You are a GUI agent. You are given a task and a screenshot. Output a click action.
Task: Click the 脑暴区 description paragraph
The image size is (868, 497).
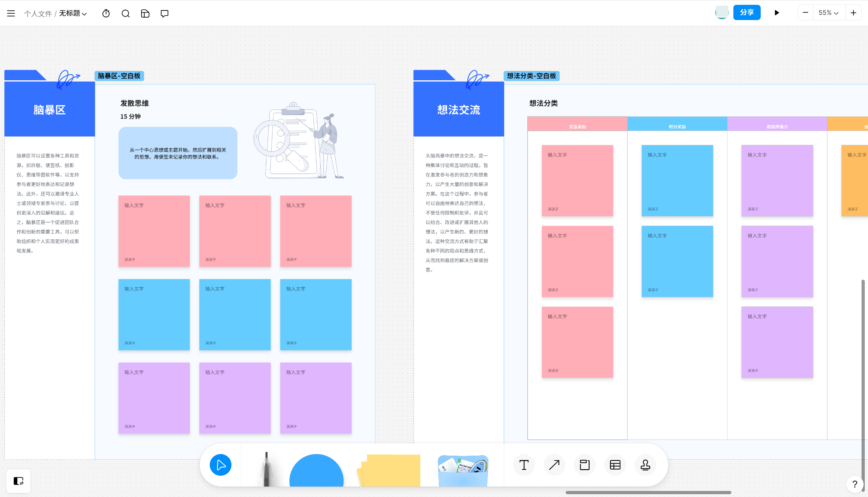48,203
